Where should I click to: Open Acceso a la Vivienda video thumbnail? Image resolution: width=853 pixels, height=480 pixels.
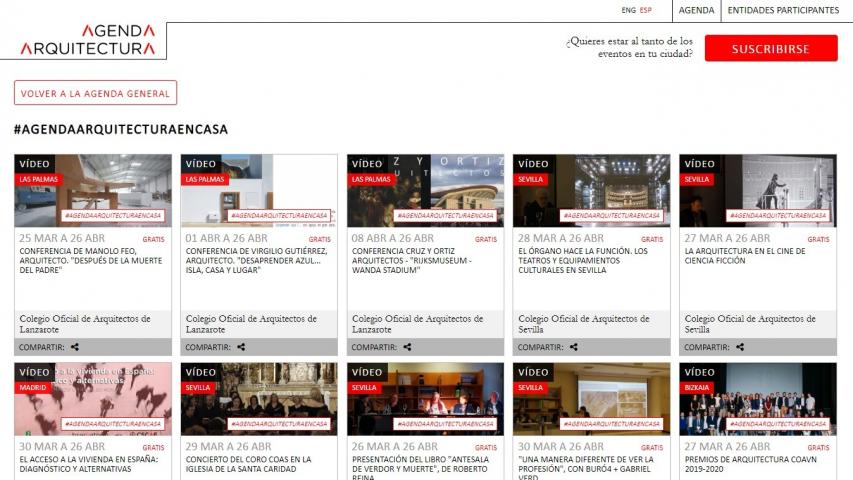tap(93, 399)
